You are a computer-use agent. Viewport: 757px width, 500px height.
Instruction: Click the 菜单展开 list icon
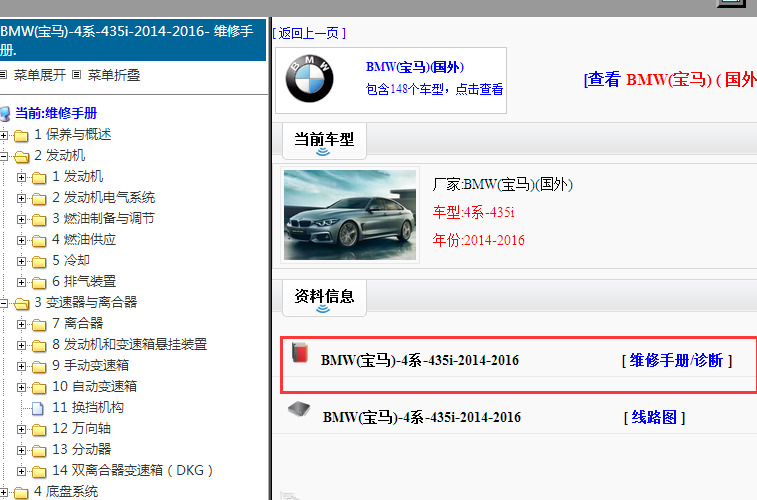pos(3,75)
